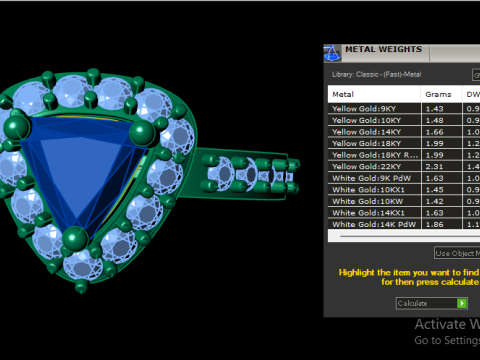Select the White Gold:9K PdW row
The height and width of the screenshot is (360, 480).
pyautogui.click(x=404, y=178)
